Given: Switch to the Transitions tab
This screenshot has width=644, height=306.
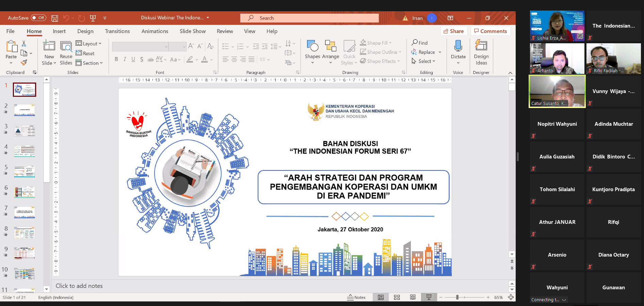Looking at the screenshot, I should point(117,31).
